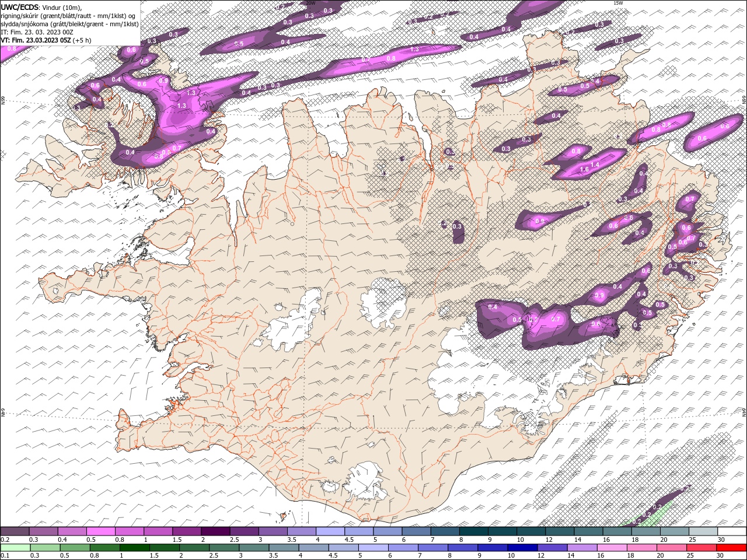The image size is (747, 560).
Task: Pick the lower legend violet swatch at 12
Action: click(x=551, y=548)
